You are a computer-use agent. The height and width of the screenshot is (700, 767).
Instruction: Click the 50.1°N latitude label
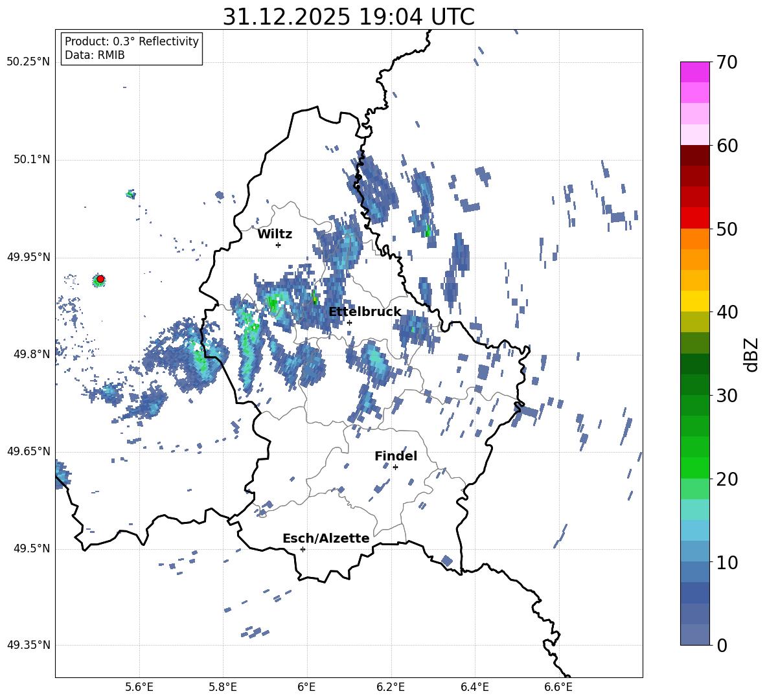click(x=31, y=160)
